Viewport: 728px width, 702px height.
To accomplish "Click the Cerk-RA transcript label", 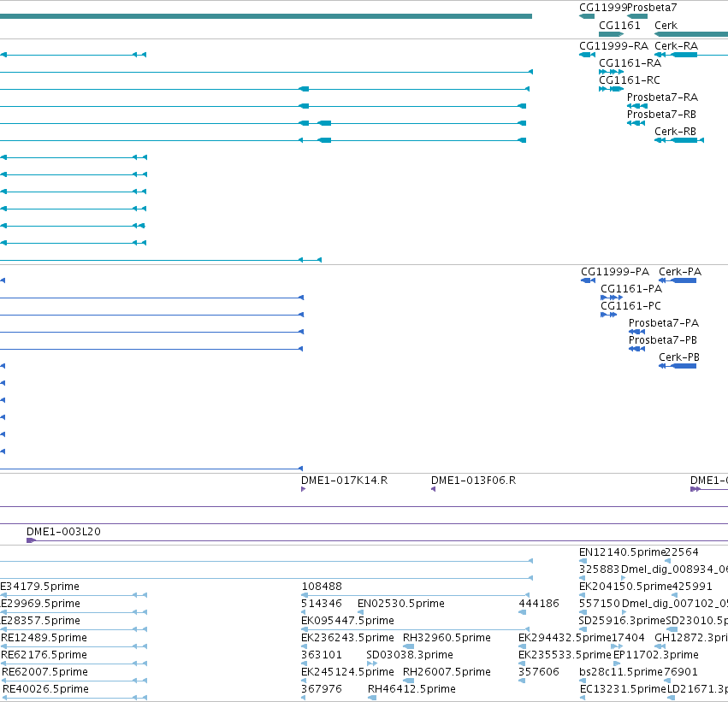I will coord(676,46).
